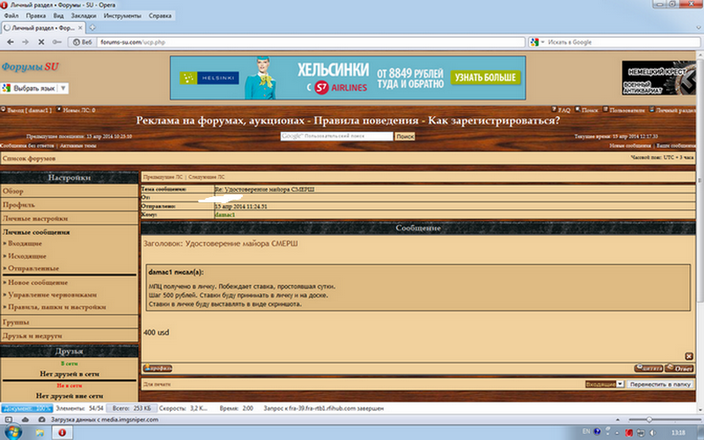The height and width of the screenshot is (440, 704).
Task: Click the browser Forward arrow button
Action: click(x=24, y=42)
